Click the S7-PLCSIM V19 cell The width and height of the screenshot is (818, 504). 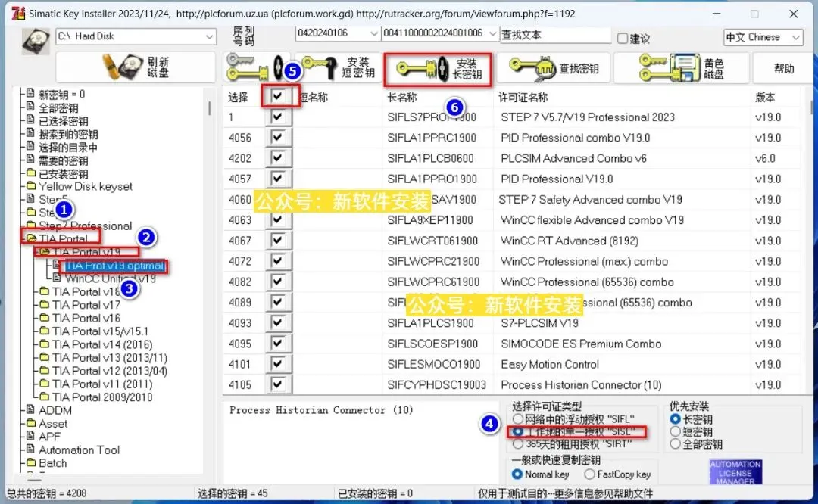539,322
